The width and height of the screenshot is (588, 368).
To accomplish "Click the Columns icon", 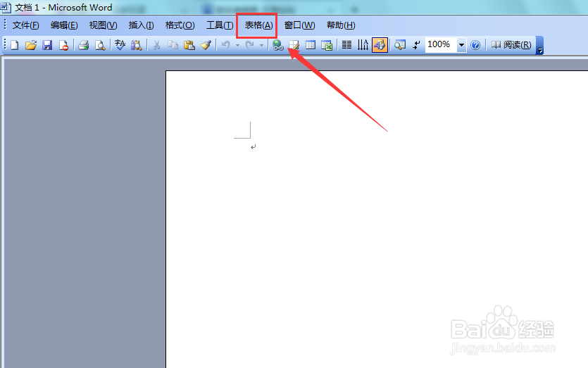I will click(x=346, y=45).
